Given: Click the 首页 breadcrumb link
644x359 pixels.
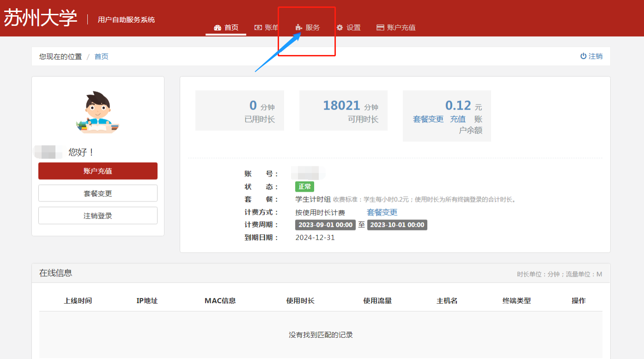Looking at the screenshot, I should 101,57.
